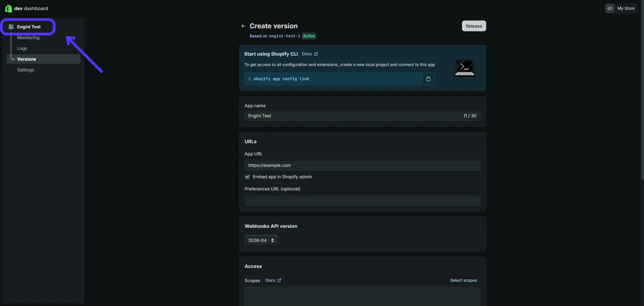Open Logs in the sidebar
This screenshot has width=644, height=306.
coord(22,48)
